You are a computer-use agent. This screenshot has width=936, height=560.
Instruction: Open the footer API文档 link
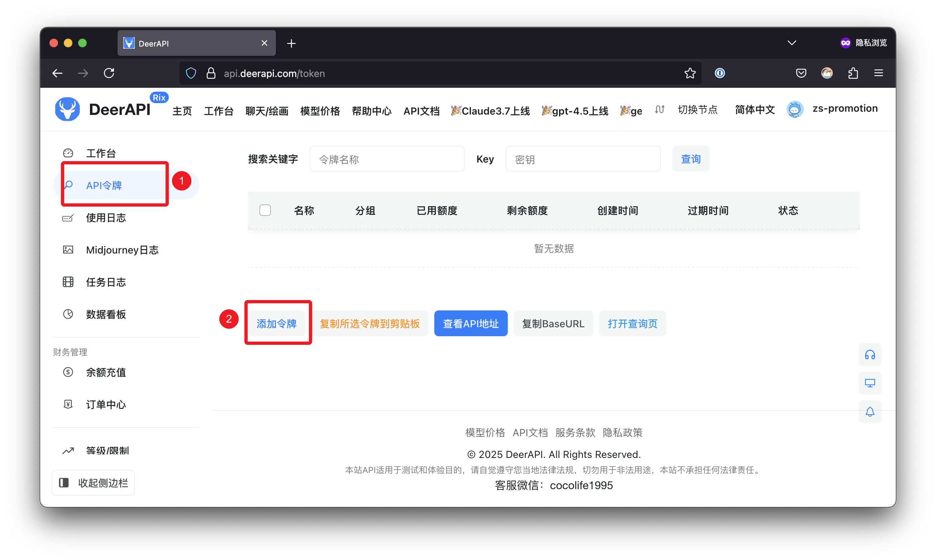click(530, 433)
